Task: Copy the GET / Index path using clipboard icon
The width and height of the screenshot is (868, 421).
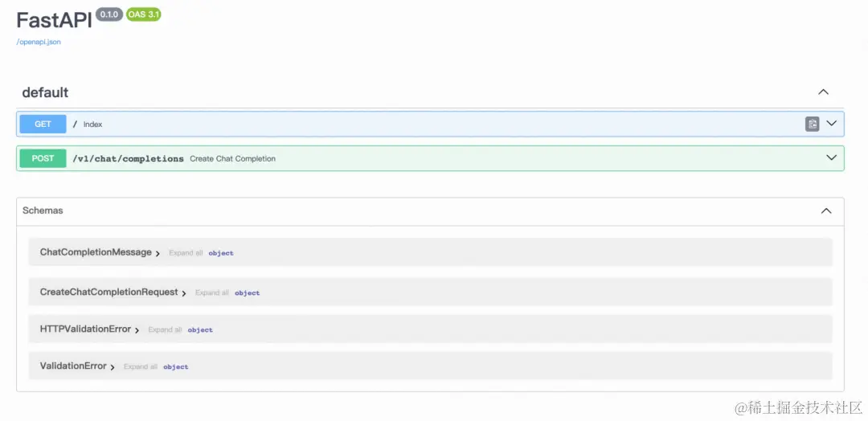Action: pyautogui.click(x=812, y=124)
